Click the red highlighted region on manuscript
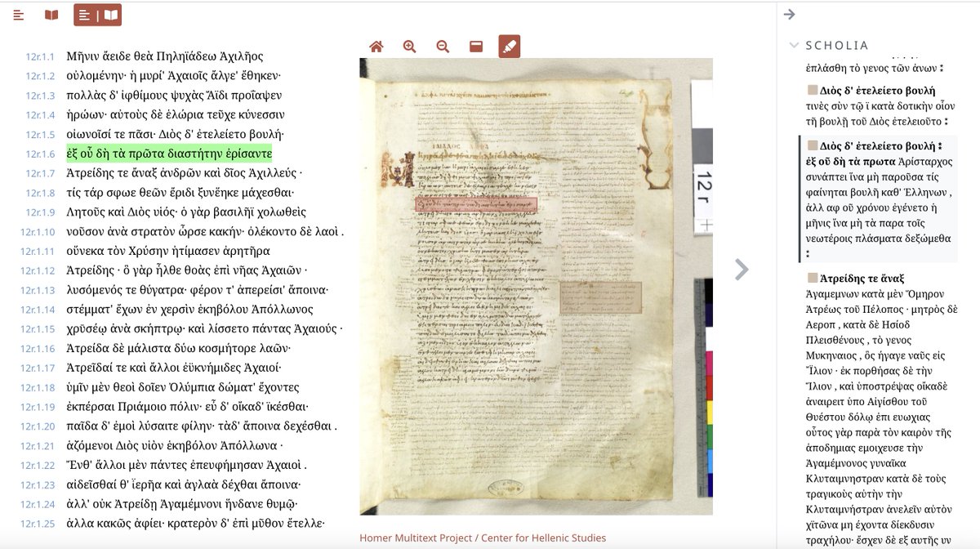Image resolution: width=980 pixels, height=549 pixels. pos(476,205)
